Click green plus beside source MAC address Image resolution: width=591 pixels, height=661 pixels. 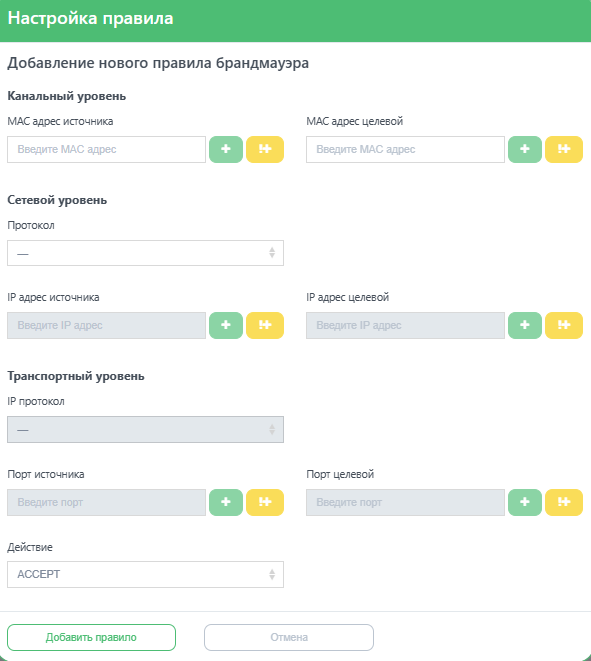pos(226,149)
